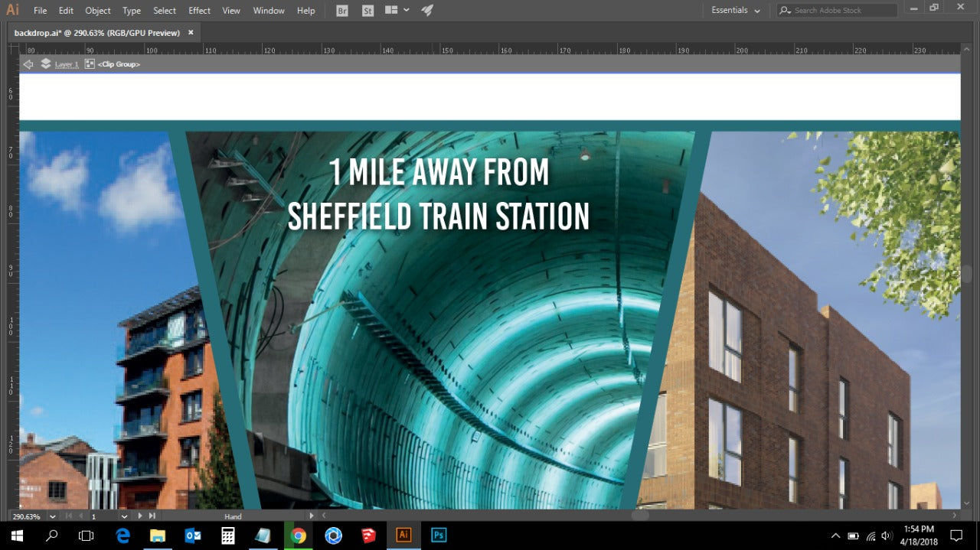Viewport: 980px width, 550px height.
Task: Show hidden system tray icons
Action: pos(835,535)
